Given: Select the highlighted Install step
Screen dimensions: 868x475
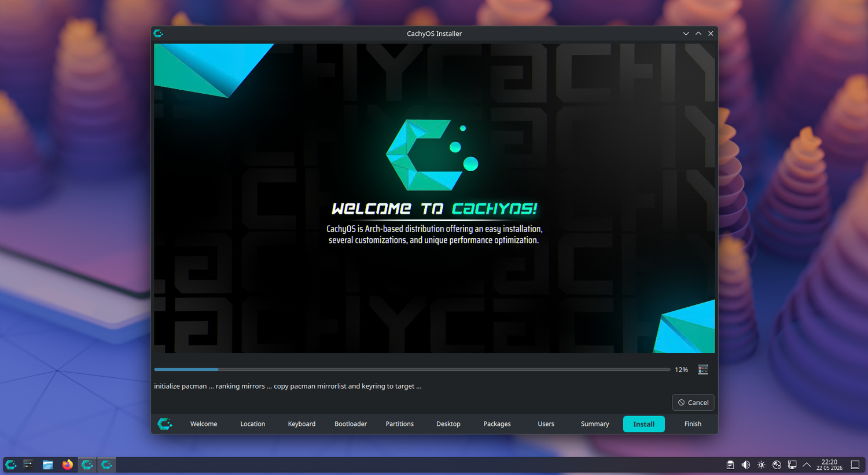Looking at the screenshot, I should point(643,424).
